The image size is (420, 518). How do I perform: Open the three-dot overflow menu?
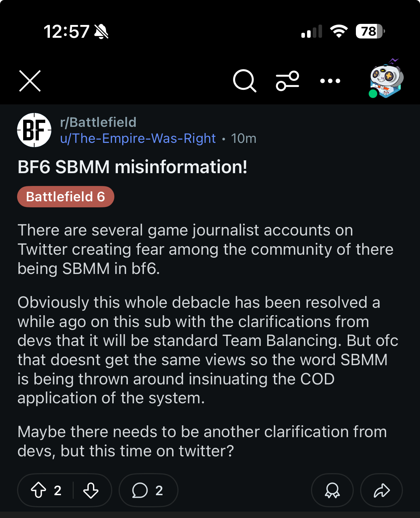[x=330, y=81]
